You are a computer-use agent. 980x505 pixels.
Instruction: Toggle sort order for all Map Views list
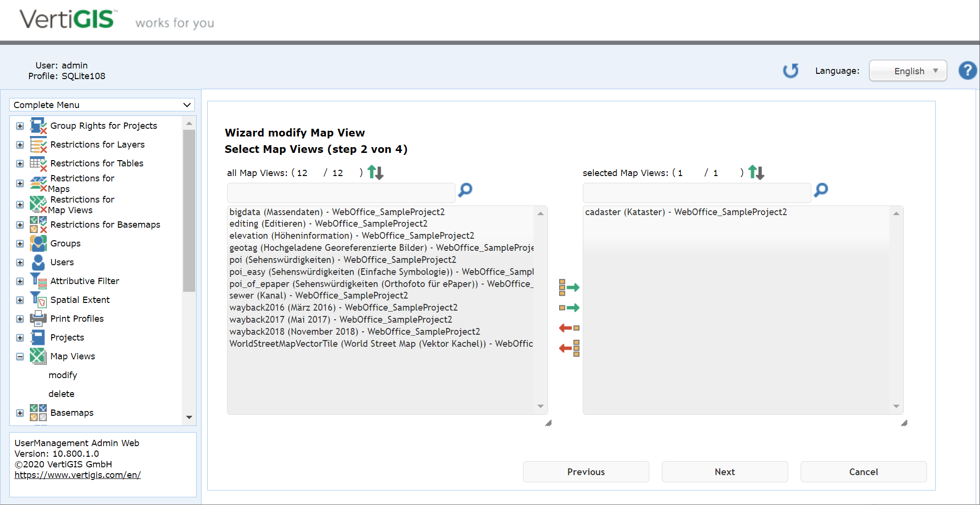click(375, 172)
